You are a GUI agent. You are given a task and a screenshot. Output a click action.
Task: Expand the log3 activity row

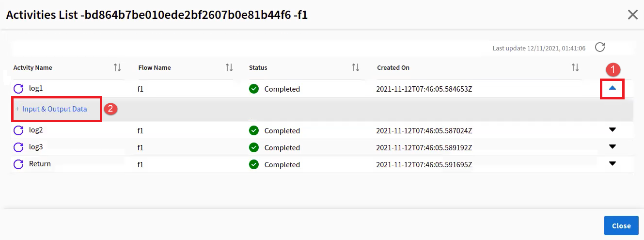612,146
